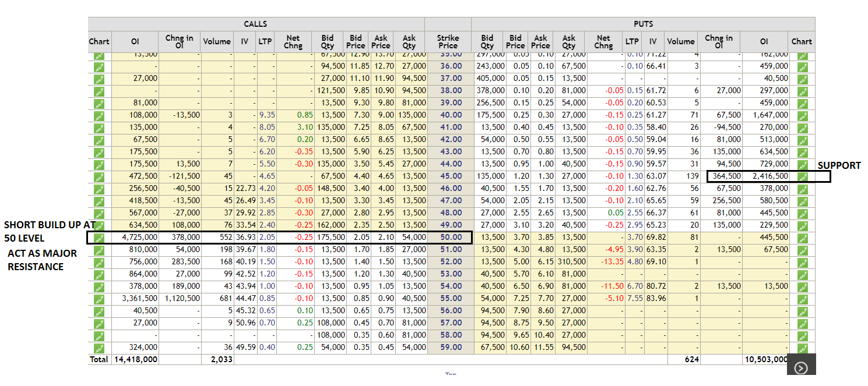
Task: Click the puts chart icon beside strike 50.00
Action: [802, 237]
